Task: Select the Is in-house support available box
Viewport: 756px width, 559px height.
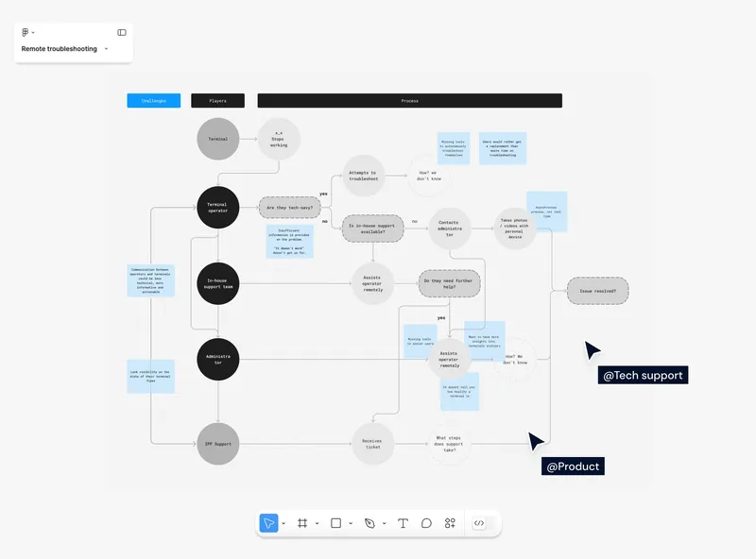Action: pyautogui.click(x=372, y=229)
